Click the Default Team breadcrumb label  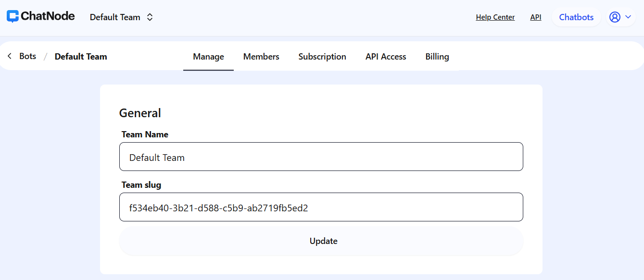pos(81,57)
